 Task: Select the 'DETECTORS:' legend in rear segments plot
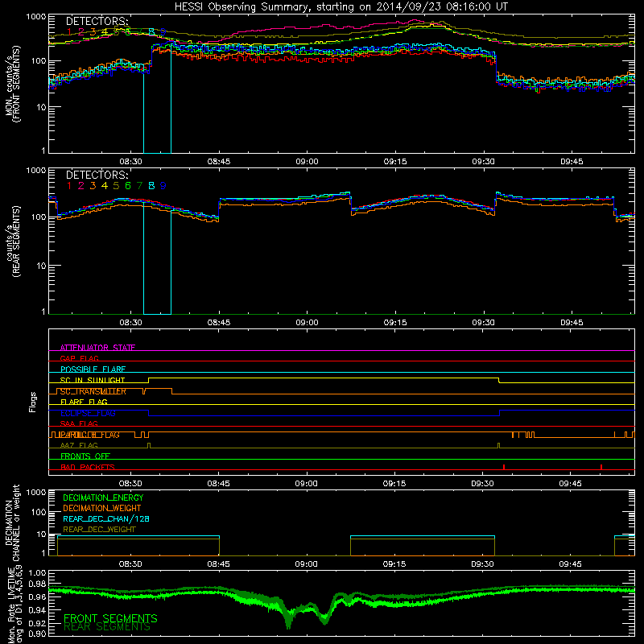pyautogui.click(x=97, y=175)
